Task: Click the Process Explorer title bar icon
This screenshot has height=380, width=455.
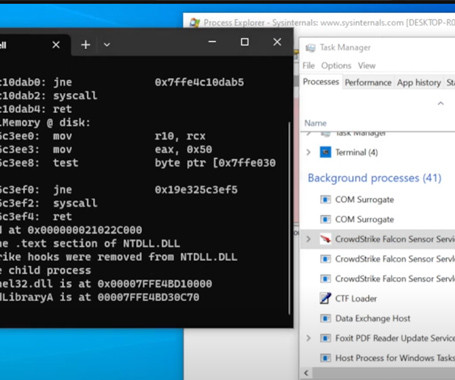Action: coord(194,23)
